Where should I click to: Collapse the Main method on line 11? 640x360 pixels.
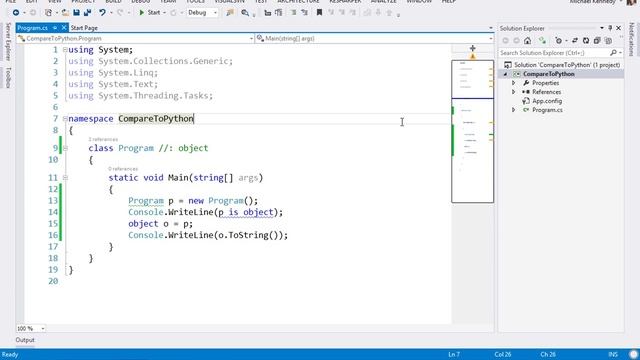(x=65, y=178)
